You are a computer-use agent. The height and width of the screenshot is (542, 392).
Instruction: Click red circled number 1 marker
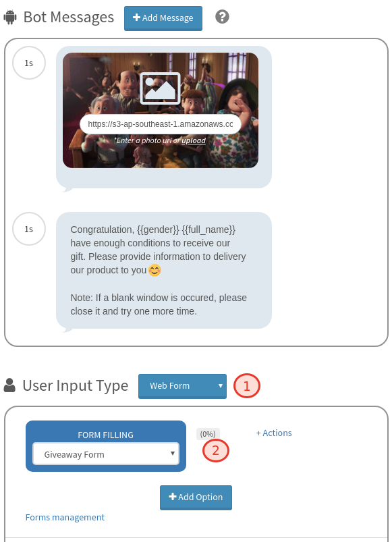(246, 386)
